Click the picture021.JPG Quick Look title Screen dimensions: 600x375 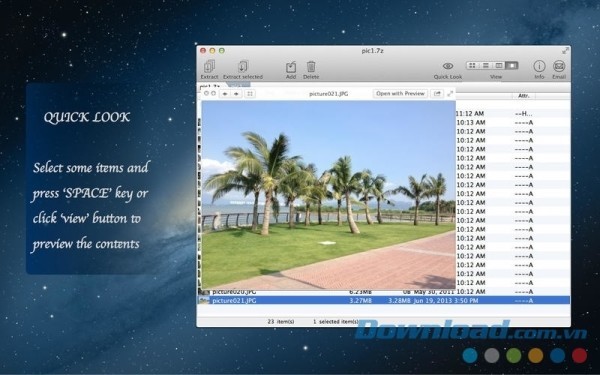328,93
